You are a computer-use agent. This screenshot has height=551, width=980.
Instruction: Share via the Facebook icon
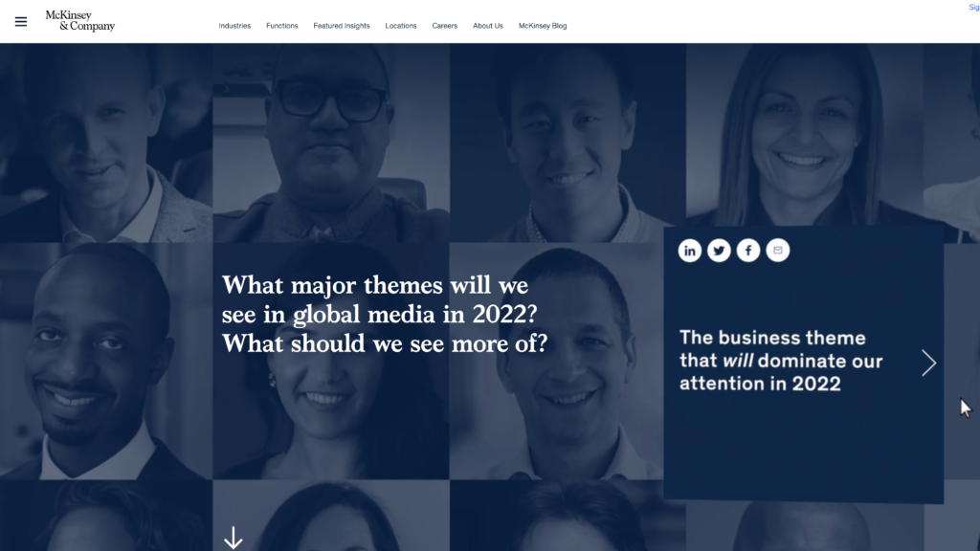tap(748, 251)
